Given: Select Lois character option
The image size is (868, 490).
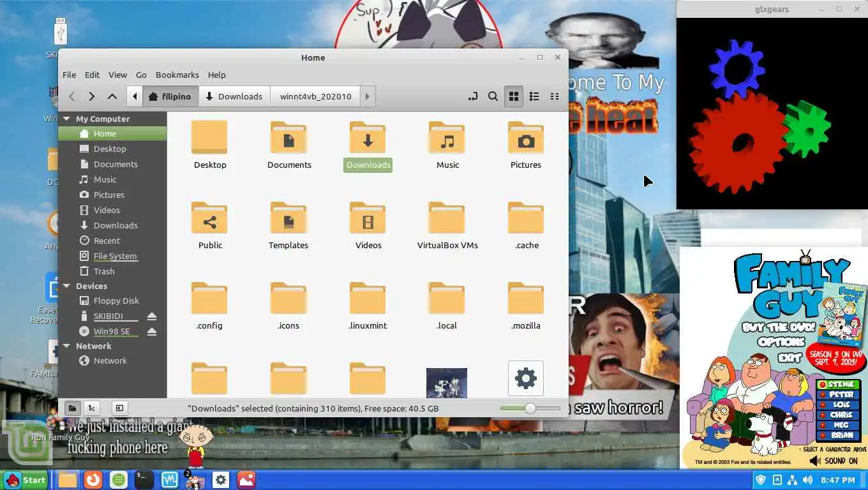Looking at the screenshot, I should [x=839, y=405].
